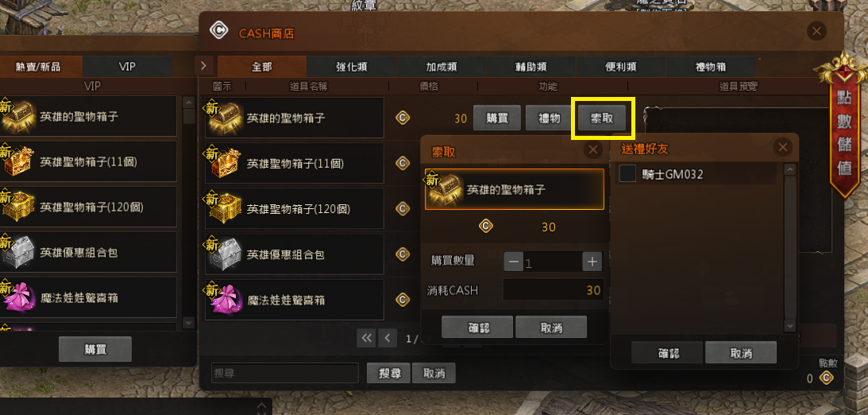868x415 pixels.
Task: Click the 搜尋 search input field
Action: click(285, 374)
